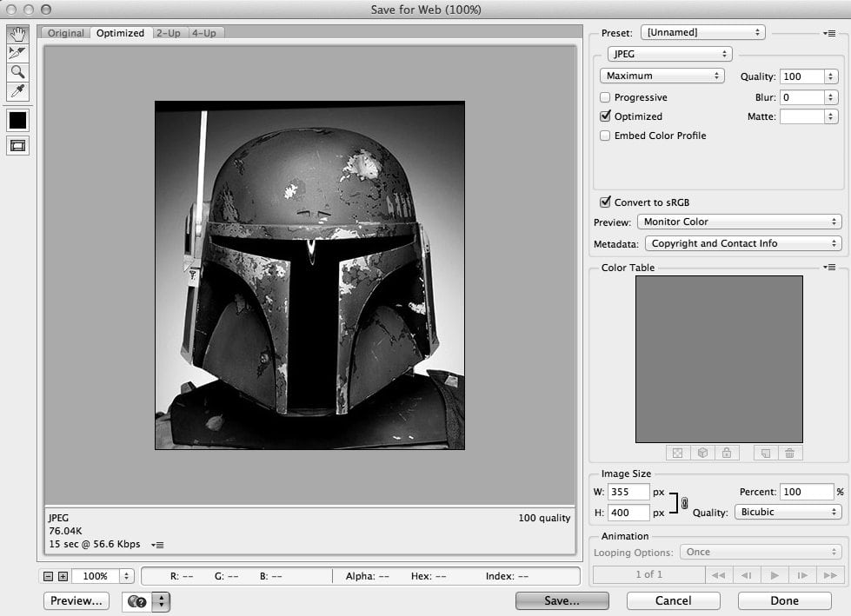Click the lock color icon

click(x=727, y=453)
